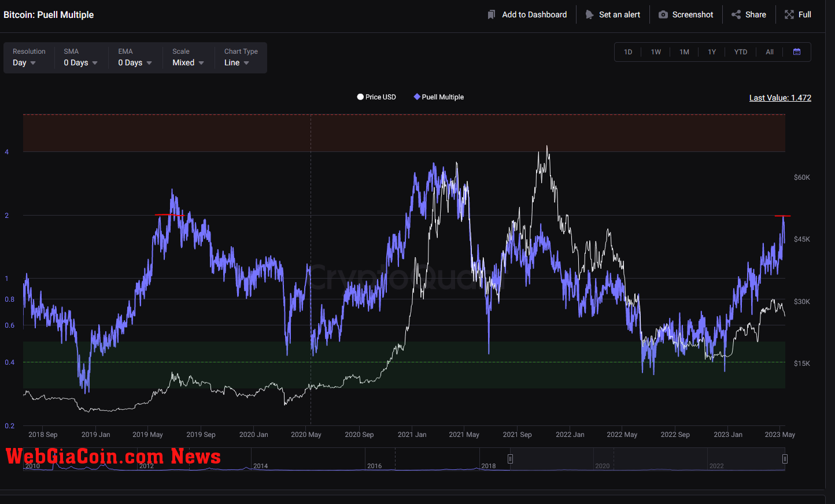This screenshot has width=835, height=504.
Task: Click the 2019 May x-axis label
Action: click(x=147, y=435)
